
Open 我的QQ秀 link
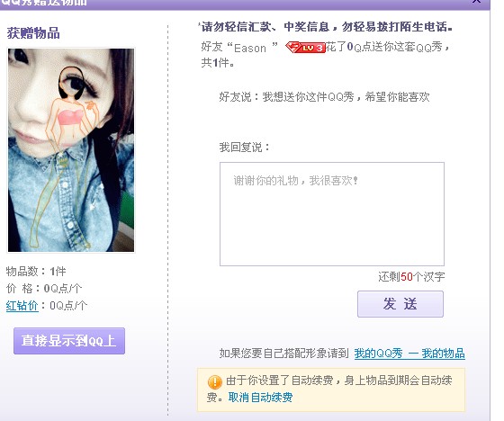[378, 354]
